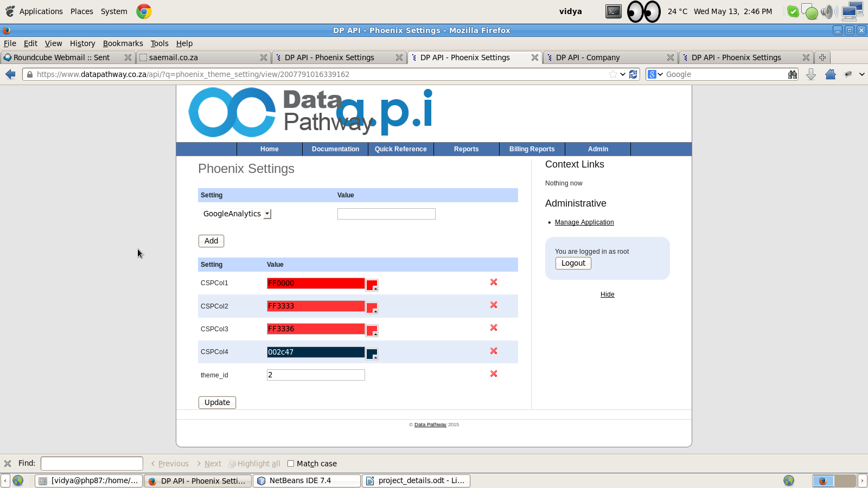The height and width of the screenshot is (488, 868).
Task: Open the downloads arrow in the toolbar
Action: (x=811, y=74)
